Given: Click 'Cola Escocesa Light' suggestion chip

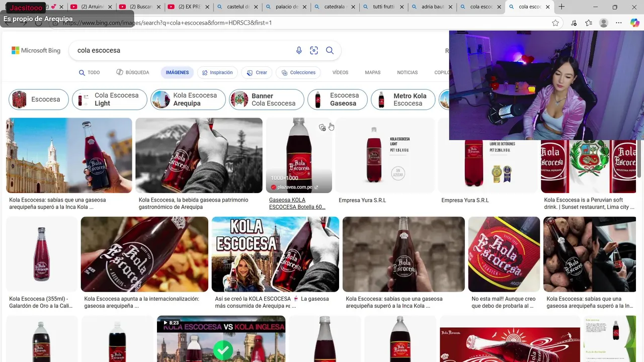Looking at the screenshot, I should pyautogui.click(x=110, y=100).
